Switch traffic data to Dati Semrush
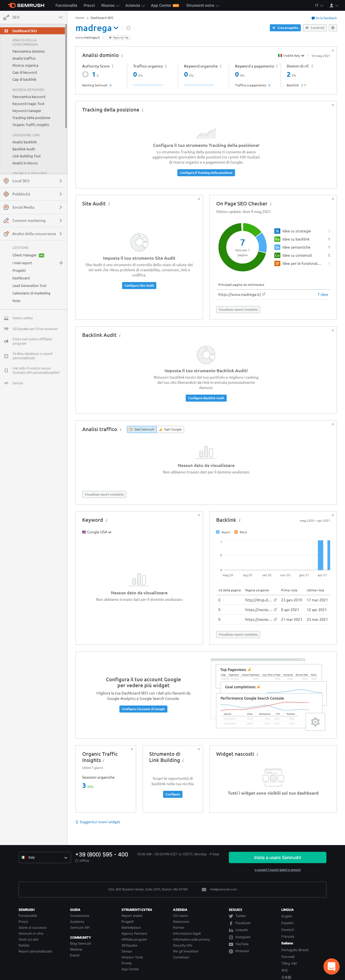The width and height of the screenshot is (345, 980). click(x=142, y=429)
